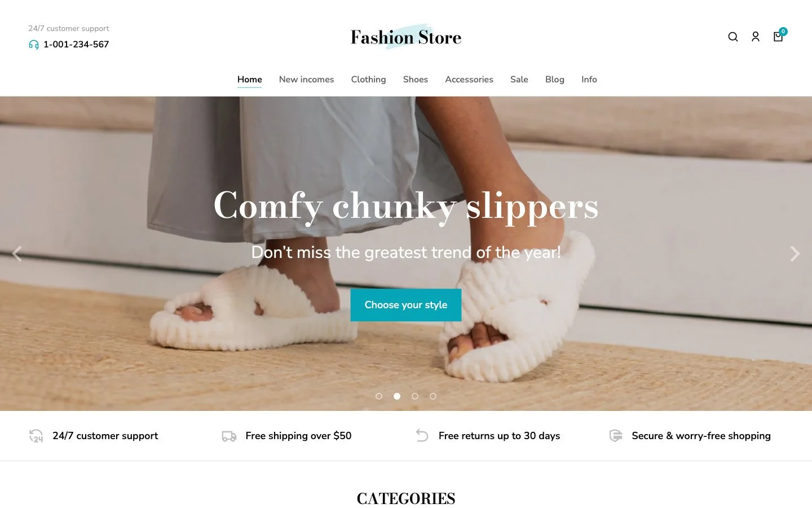Select the active second slider dot
The image size is (812, 508).
[397, 396]
